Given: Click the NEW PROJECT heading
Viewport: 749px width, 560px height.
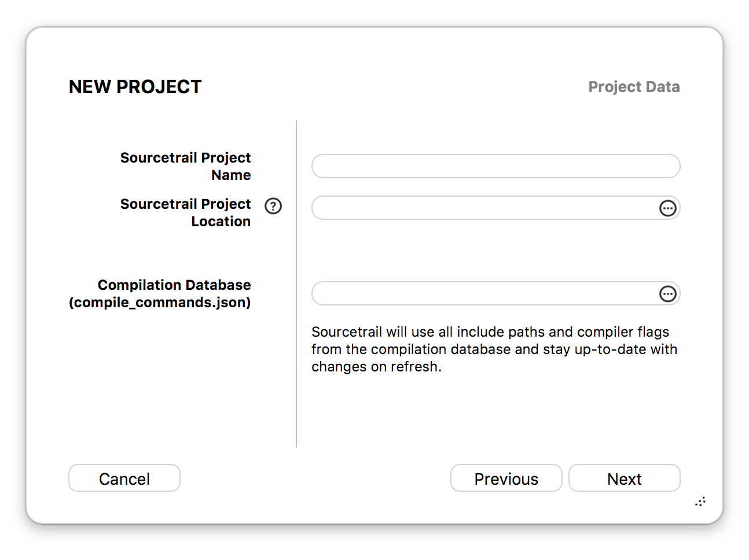Looking at the screenshot, I should tap(135, 87).
